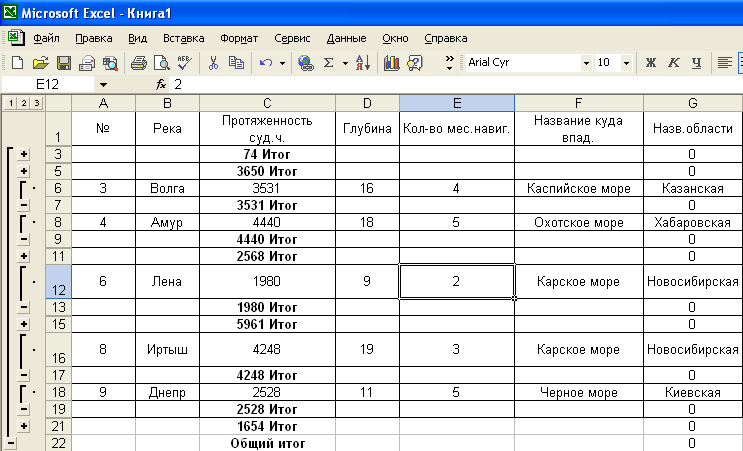The width and height of the screenshot is (743, 451).
Task: Click the Name Box showing E12
Action: [48, 85]
